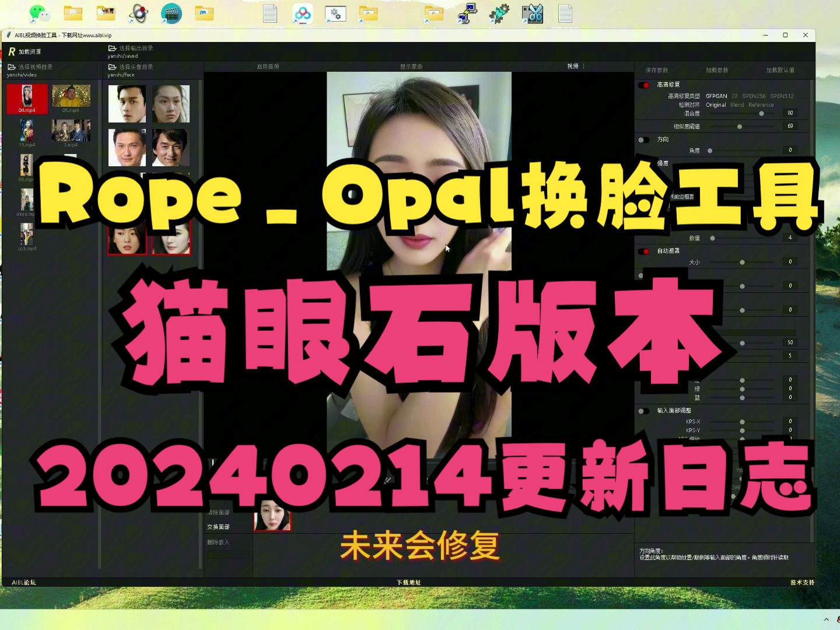This screenshot has width=840, height=630.
Task: Choose GPEN256 restorer type
Action: pyautogui.click(x=754, y=96)
